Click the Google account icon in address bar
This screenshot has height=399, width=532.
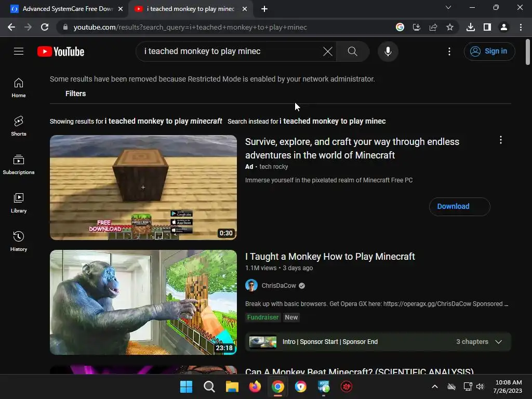pyautogui.click(x=400, y=27)
